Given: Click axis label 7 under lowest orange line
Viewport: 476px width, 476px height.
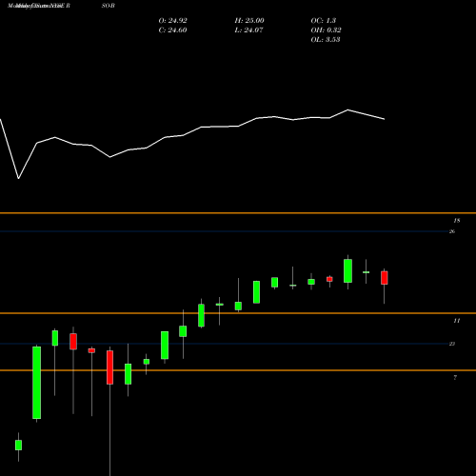Looking at the screenshot, I should (x=455, y=378).
